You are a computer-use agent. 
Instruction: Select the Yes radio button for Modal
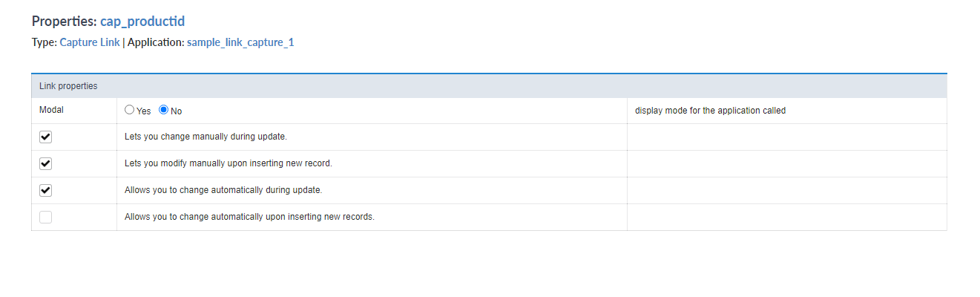point(130,110)
